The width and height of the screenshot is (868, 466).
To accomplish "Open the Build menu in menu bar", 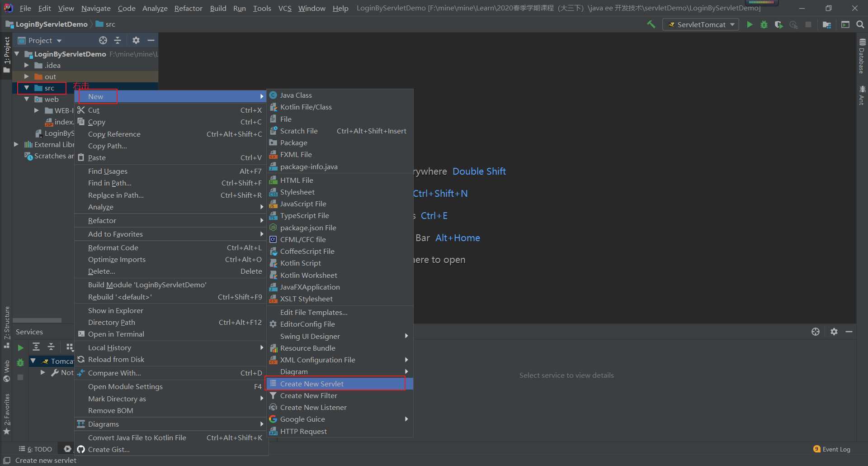I will tap(218, 8).
